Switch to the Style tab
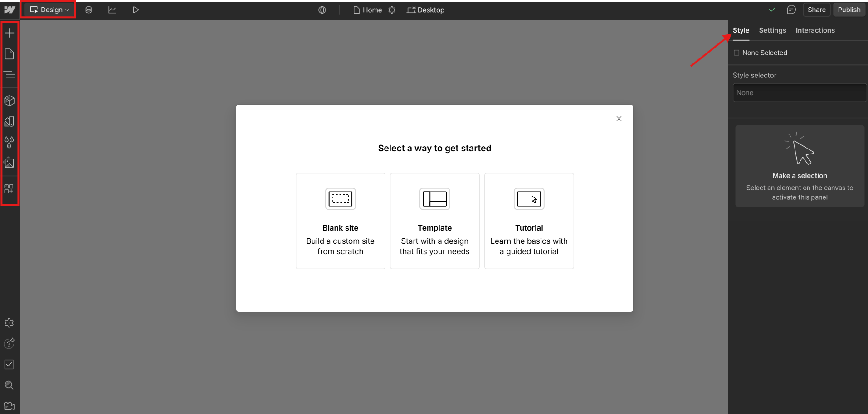This screenshot has width=868, height=414. [x=741, y=30]
